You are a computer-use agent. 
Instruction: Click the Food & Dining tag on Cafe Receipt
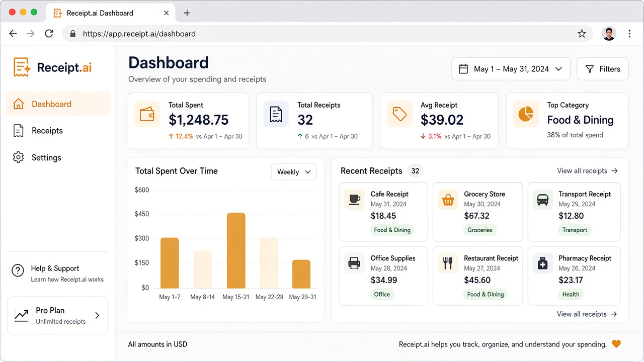point(392,230)
